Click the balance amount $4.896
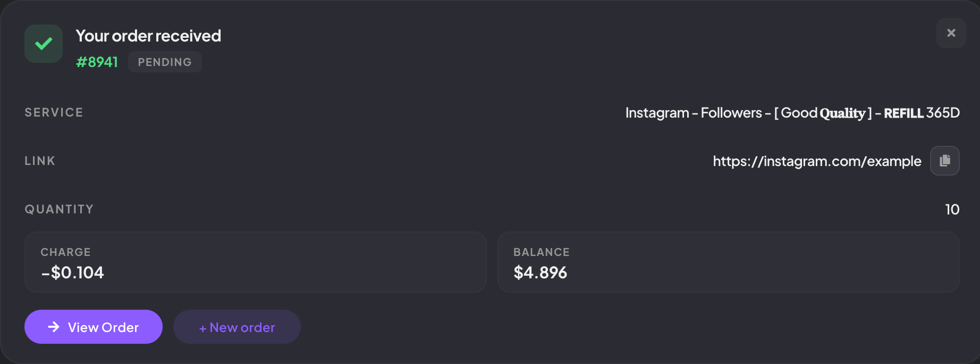Viewport: 980px width, 364px height. point(540,272)
